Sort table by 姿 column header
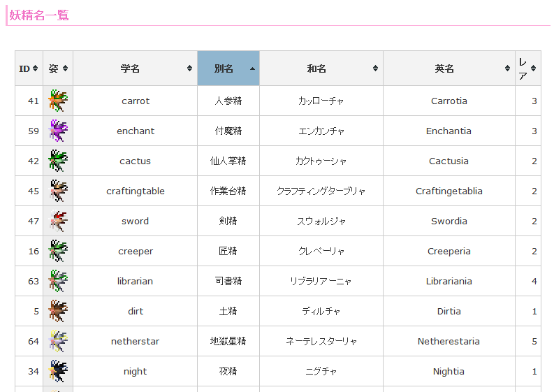The image size is (554, 392). [x=58, y=68]
